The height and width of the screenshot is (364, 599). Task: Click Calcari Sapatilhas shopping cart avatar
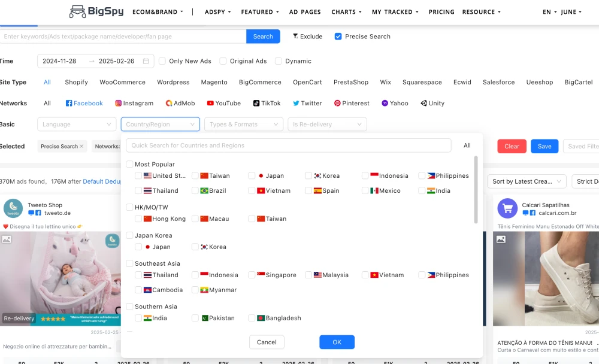[x=507, y=208]
